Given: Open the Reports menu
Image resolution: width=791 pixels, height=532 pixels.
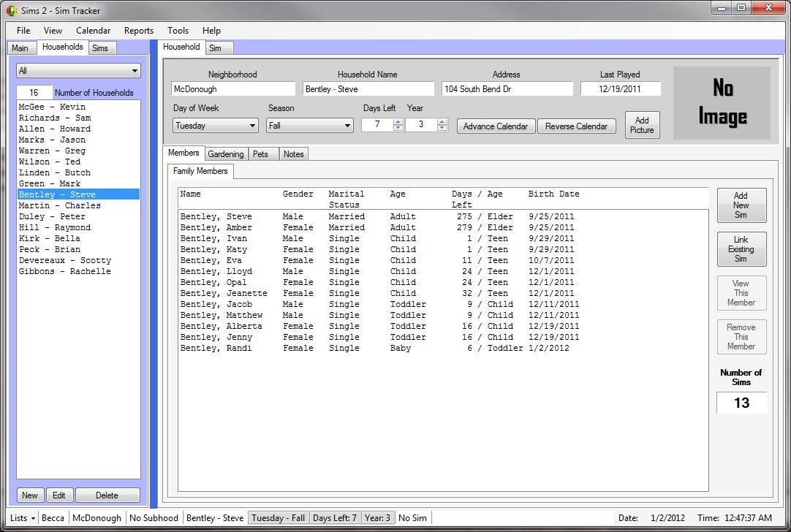Looking at the screenshot, I should tap(139, 31).
